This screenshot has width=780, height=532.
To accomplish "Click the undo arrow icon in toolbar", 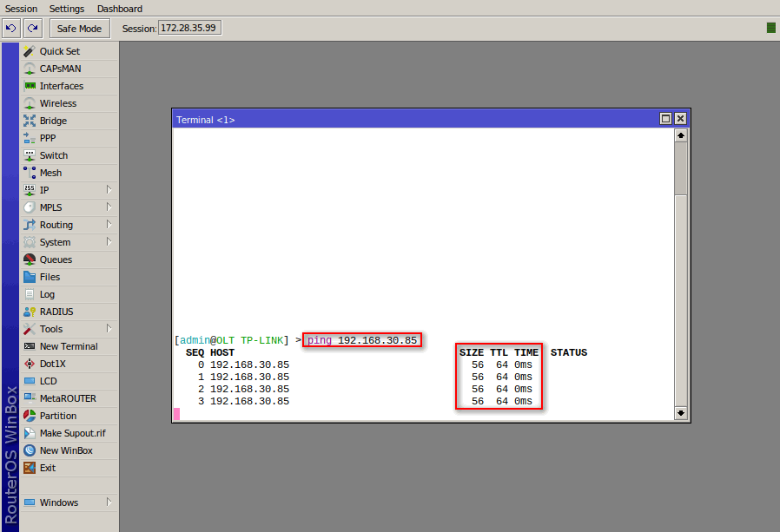I will click(x=11, y=29).
